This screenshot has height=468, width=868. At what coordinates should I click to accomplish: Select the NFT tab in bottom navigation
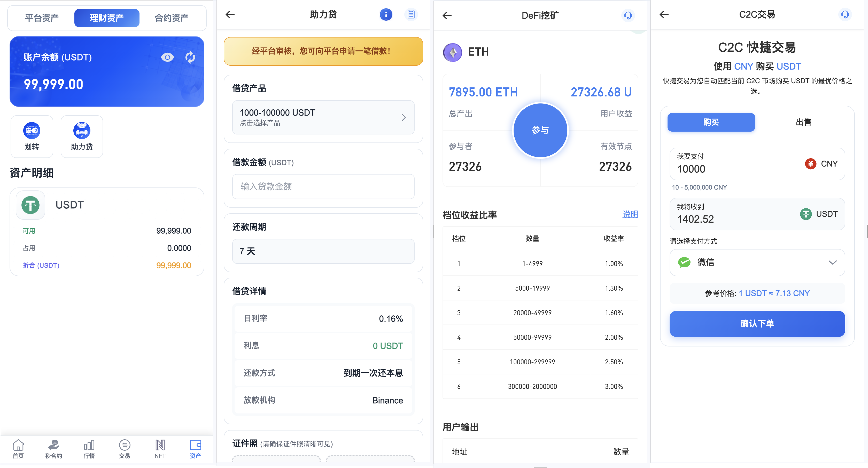pos(160,449)
